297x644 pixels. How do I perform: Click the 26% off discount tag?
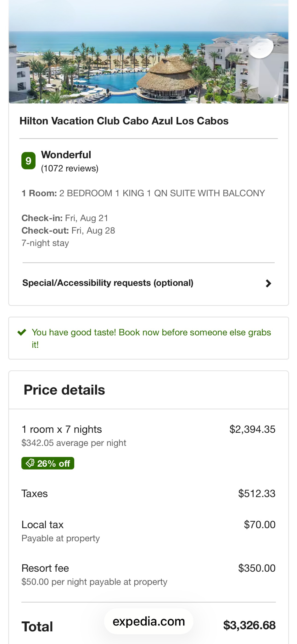pyautogui.click(x=48, y=463)
